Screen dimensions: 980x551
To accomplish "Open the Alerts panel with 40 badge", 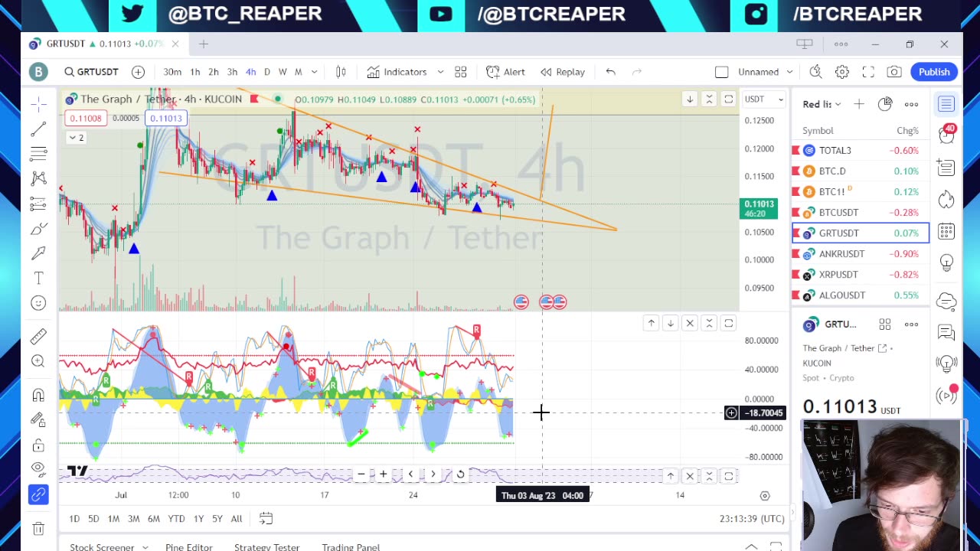I will (946, 134).
